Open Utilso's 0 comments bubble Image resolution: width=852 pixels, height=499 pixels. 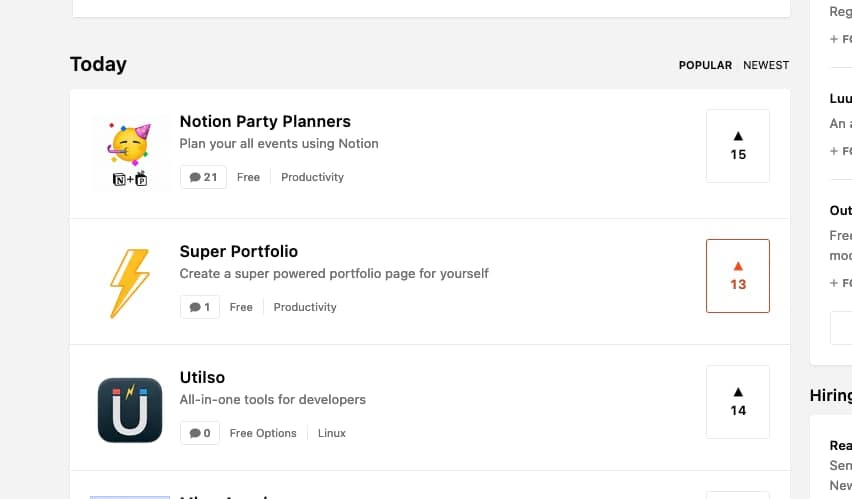click(199, 433)
